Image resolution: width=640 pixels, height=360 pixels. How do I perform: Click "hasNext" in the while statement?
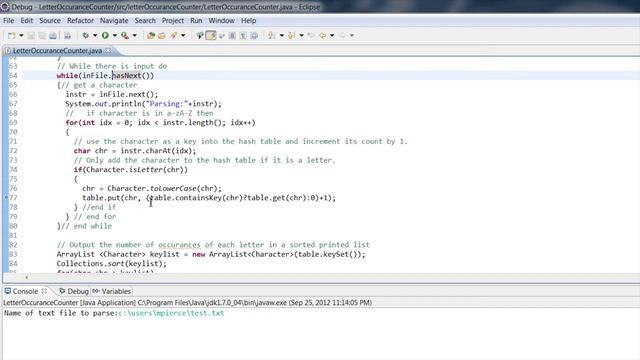(127, 76)
